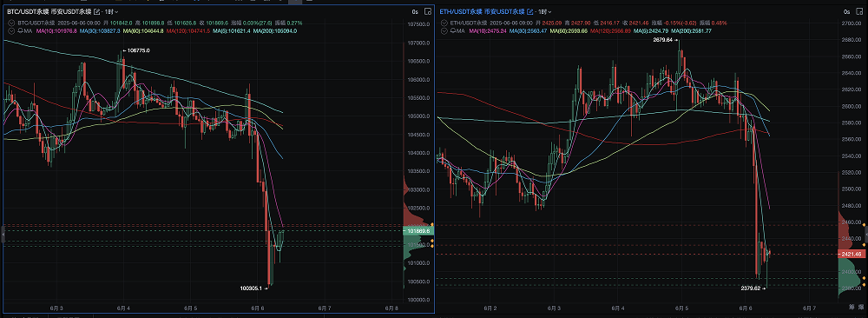Click the 107000.0 level on BTC price axis
The width and height of the screenshot is (868, 318).
[x=418, y=43]
